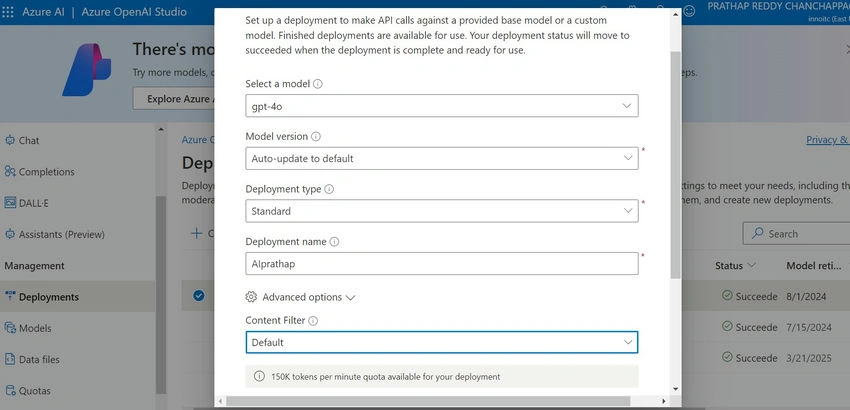This screenshot has height=410, width=850.
Task: Click the Assistants icon in sidebar
Action: click(10, 234)
